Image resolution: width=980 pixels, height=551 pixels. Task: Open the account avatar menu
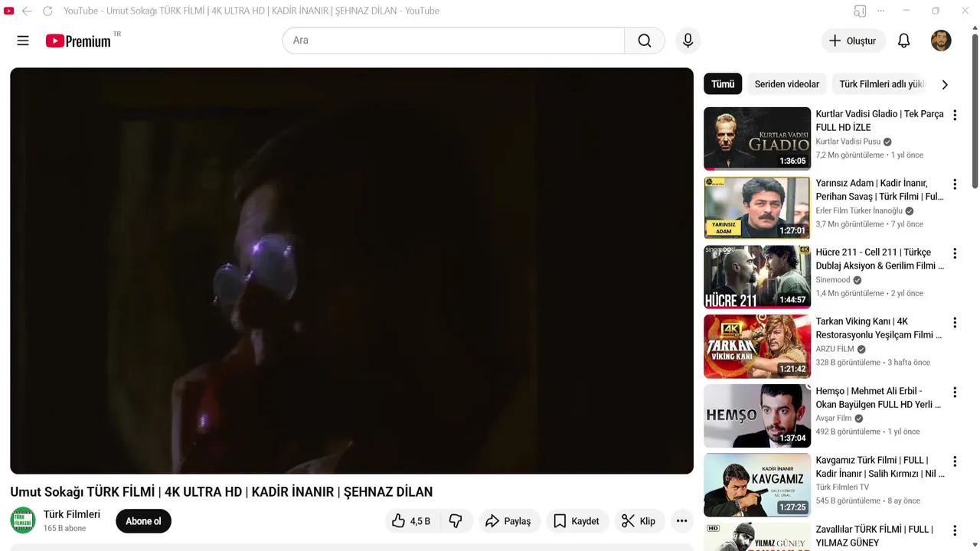point(941,41)
